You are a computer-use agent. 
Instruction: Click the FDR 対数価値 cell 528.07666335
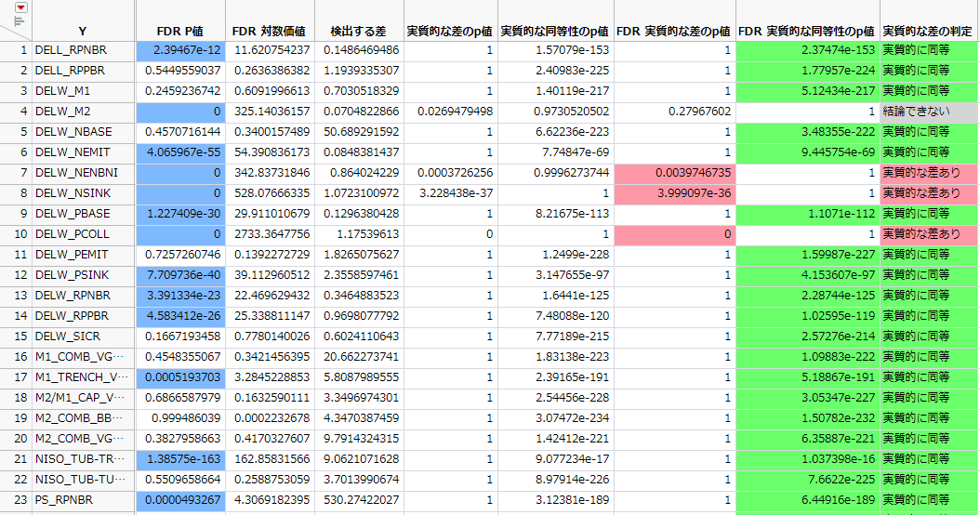[x=270, y=193]
